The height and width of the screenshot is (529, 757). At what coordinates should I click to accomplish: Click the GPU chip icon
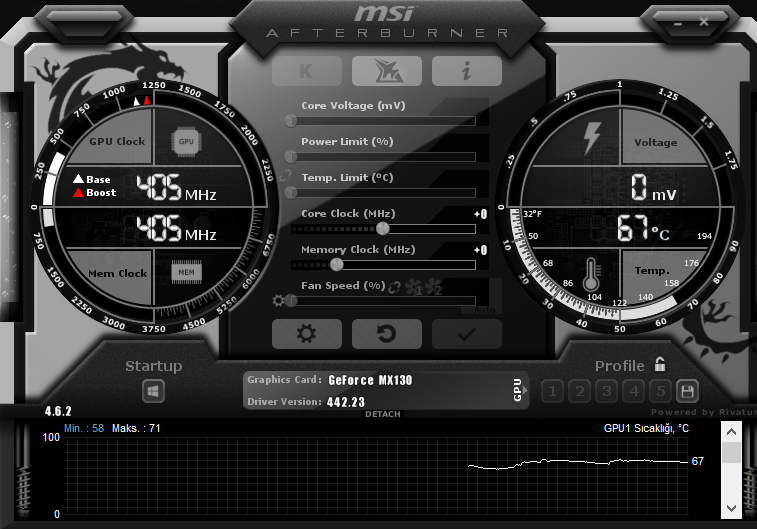coord(186,141)
